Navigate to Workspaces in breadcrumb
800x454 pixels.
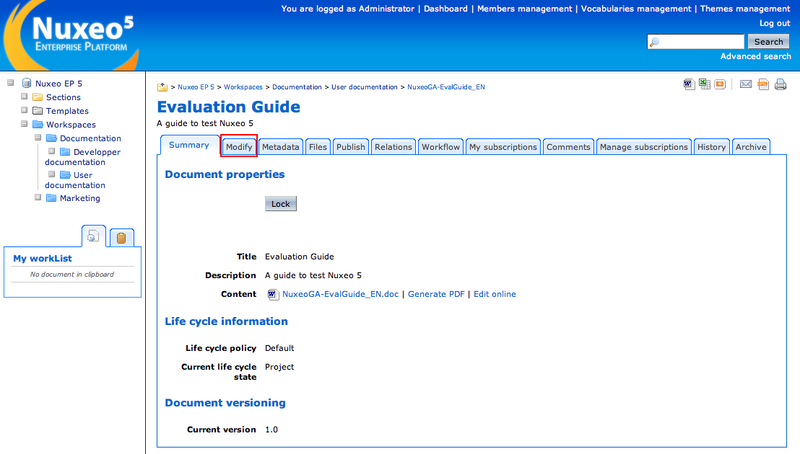243,87
